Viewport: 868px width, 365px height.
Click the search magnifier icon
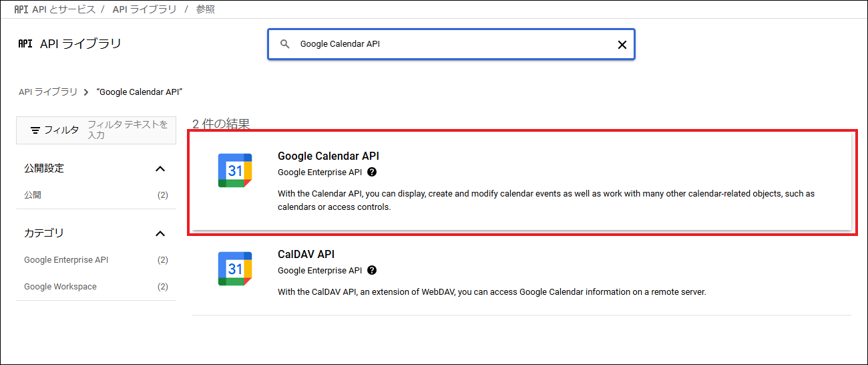click(285, 44)
